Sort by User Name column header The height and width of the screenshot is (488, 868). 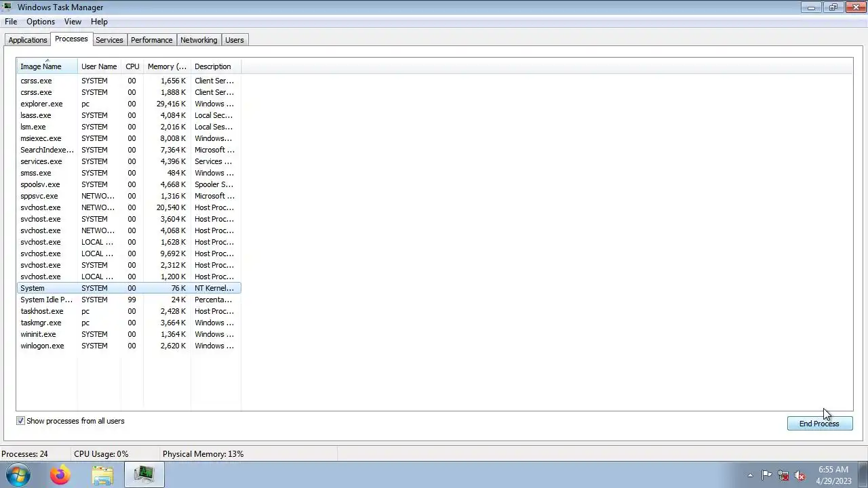click(99, 66)
